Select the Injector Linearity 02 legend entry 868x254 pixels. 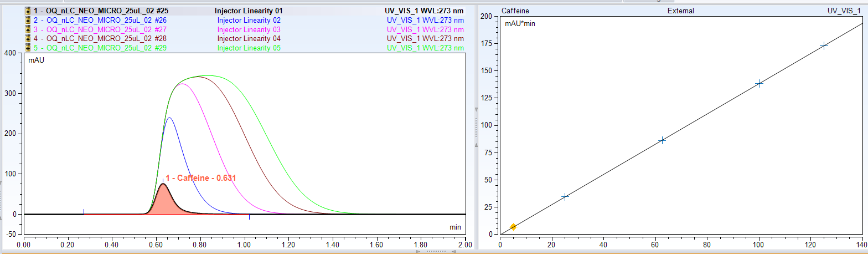[249, 20]
